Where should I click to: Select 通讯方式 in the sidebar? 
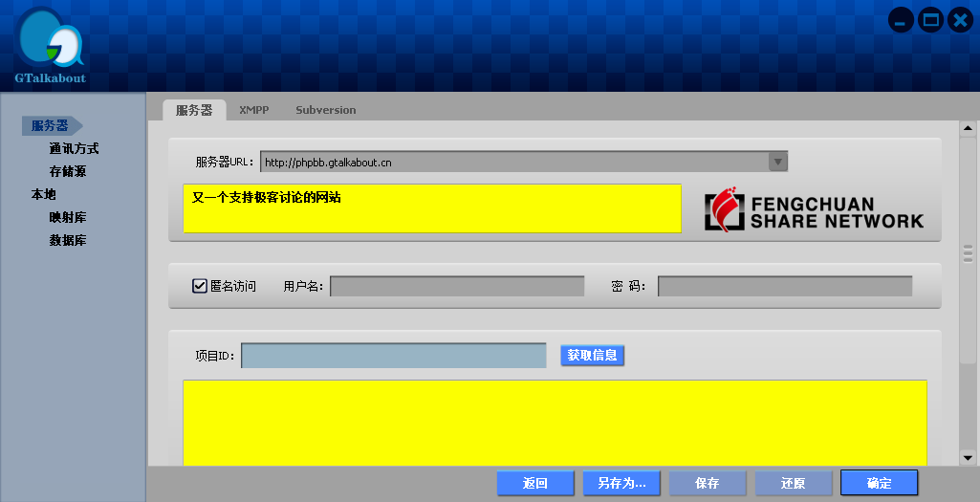click(74, 149)
